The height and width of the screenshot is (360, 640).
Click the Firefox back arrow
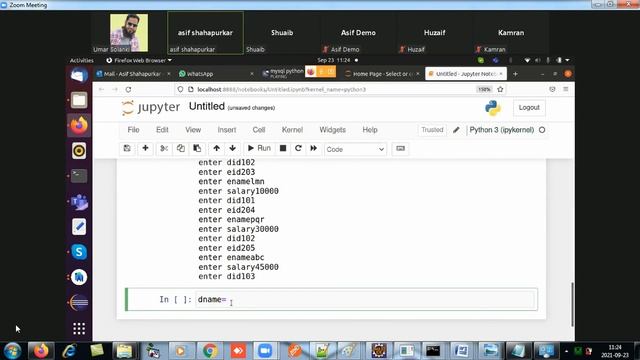(102, 89)
